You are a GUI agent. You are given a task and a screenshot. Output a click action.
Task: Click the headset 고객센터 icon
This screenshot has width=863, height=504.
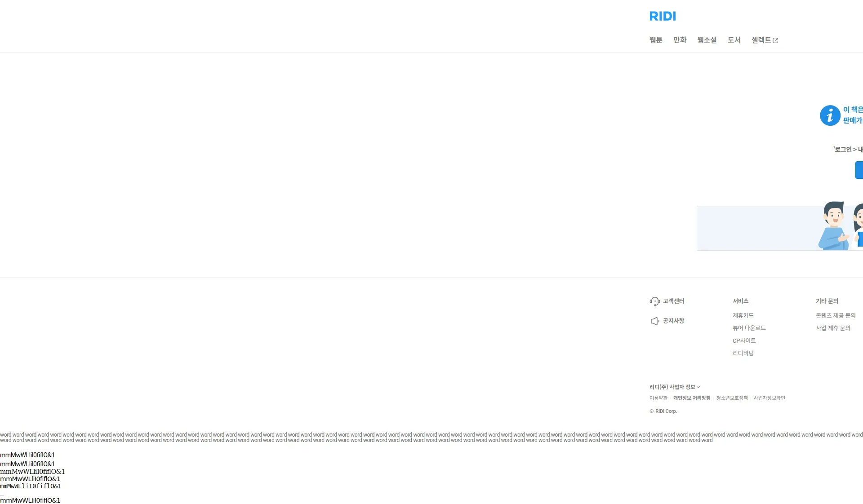[x=654, y=301]
